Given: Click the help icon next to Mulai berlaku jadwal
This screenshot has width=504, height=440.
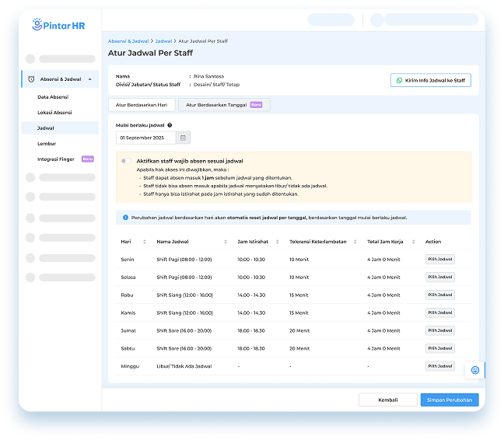Looking at the screenshot, I should (170, 124).
